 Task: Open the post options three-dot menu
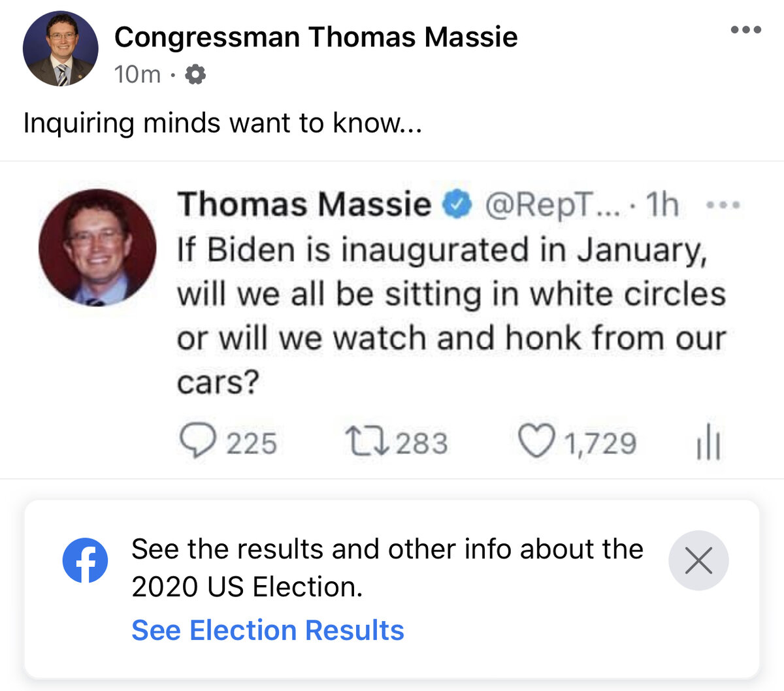coord(745,30)
